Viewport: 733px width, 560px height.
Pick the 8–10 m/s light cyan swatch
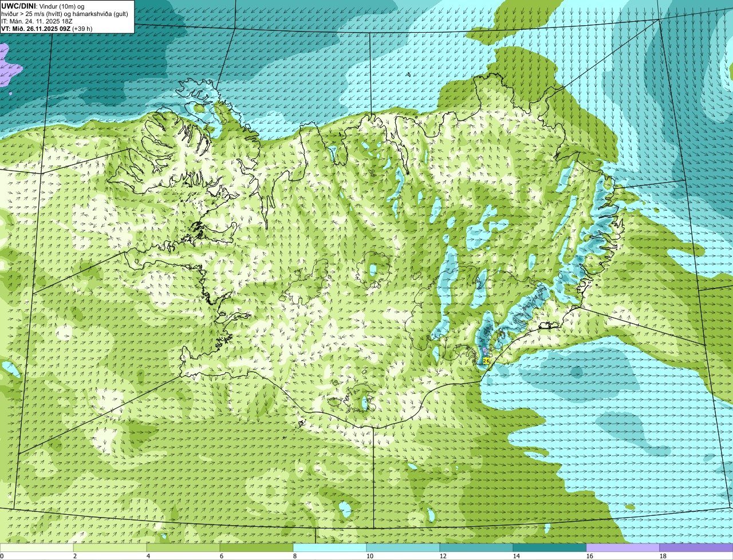coord(330,547)
